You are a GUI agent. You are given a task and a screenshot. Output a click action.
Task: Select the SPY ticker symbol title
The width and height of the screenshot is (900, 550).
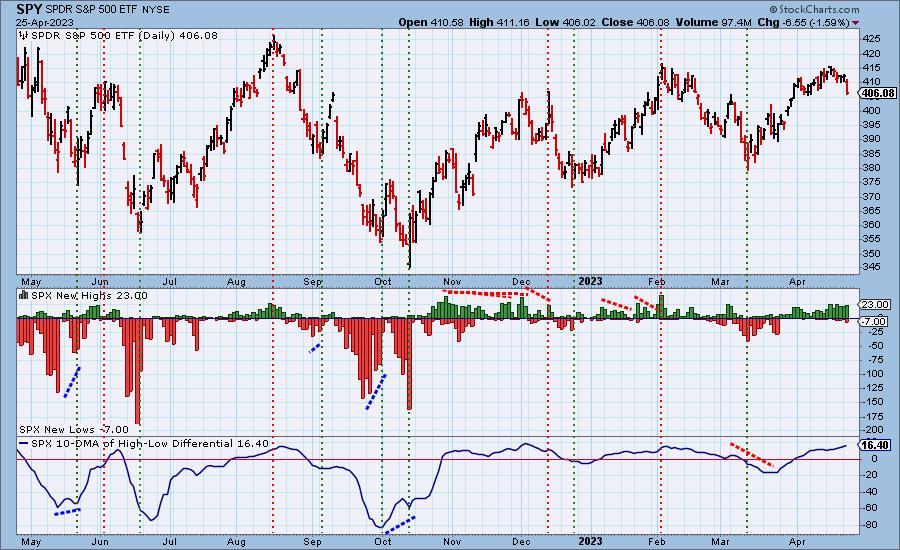pyautogui.click(x=29, y=9)
